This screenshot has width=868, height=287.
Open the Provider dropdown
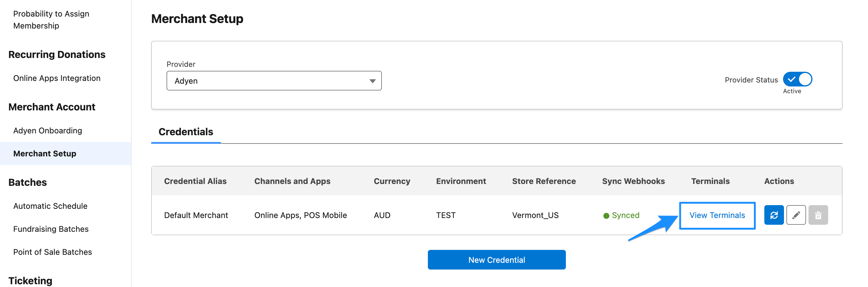274,81
